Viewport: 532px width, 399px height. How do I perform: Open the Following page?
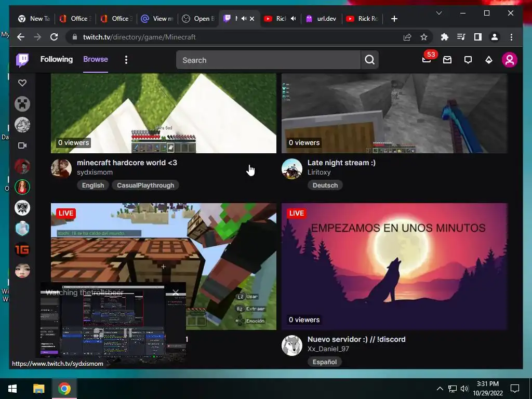(56, 59)
